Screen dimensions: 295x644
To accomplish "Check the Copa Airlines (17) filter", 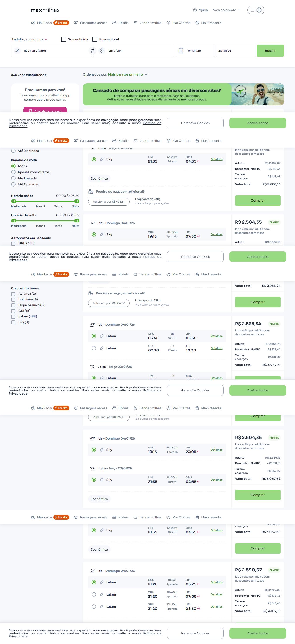I will coord(13,305).
